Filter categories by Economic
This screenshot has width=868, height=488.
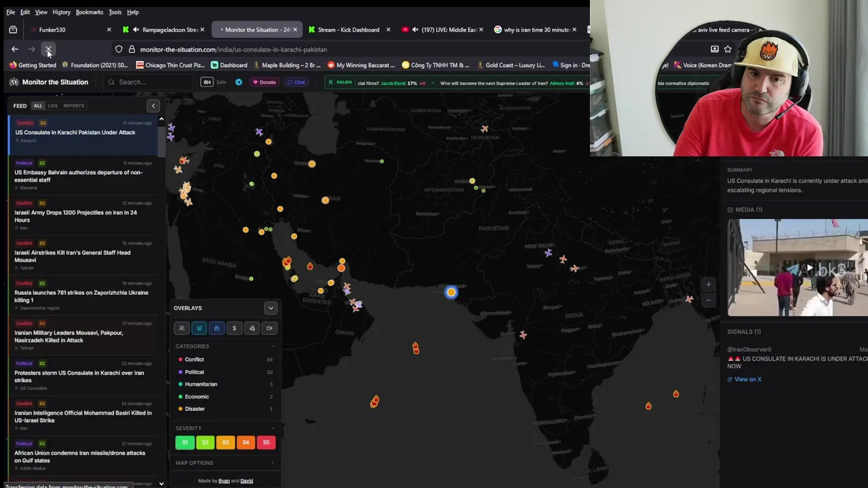(224, 396)
